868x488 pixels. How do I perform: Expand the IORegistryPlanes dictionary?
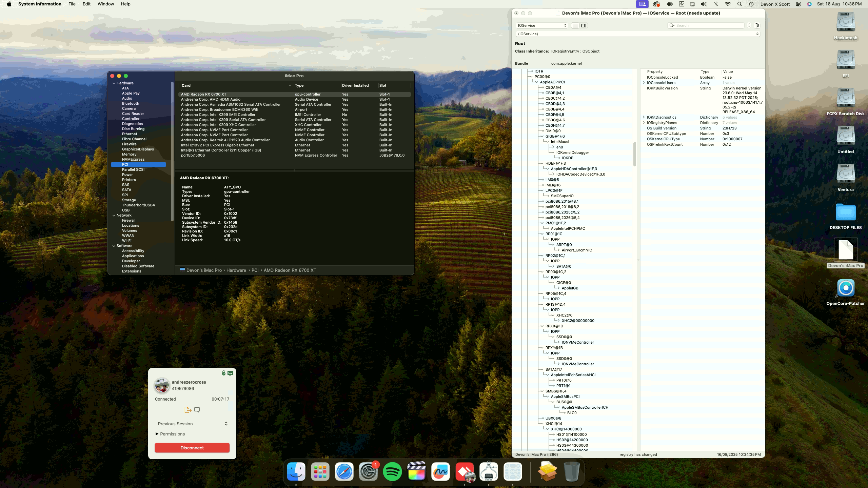click(x=644, y=123)
